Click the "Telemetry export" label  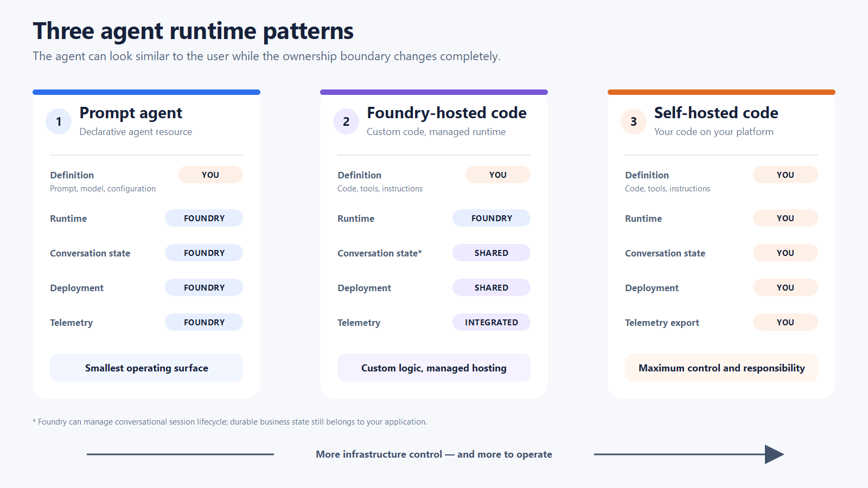click(662, 323)
